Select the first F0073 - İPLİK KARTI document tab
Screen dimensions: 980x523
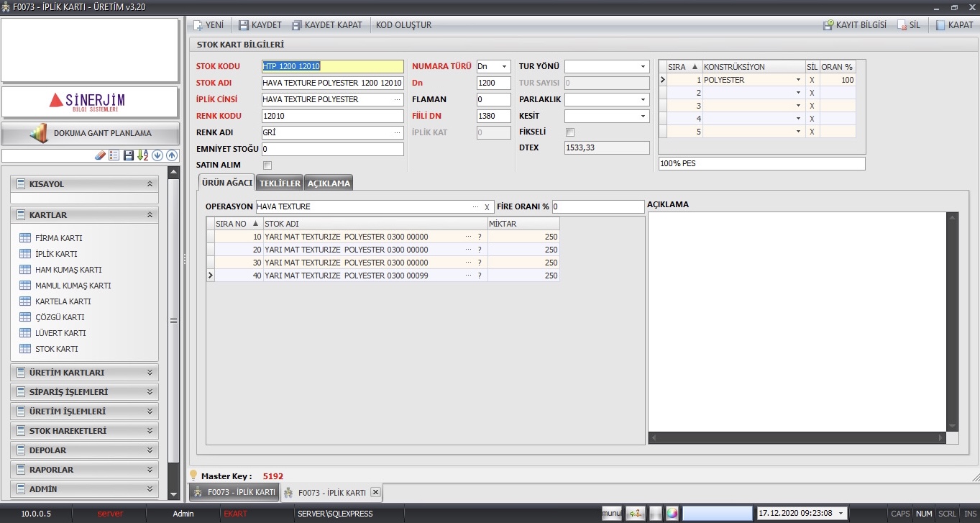point(234,493)
